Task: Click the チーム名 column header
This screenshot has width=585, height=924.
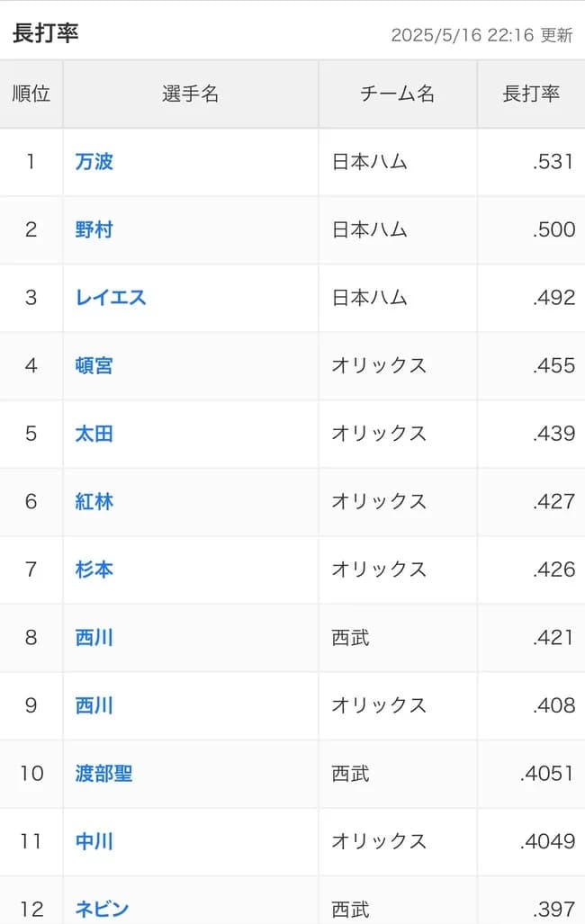Action: (397, 94)
